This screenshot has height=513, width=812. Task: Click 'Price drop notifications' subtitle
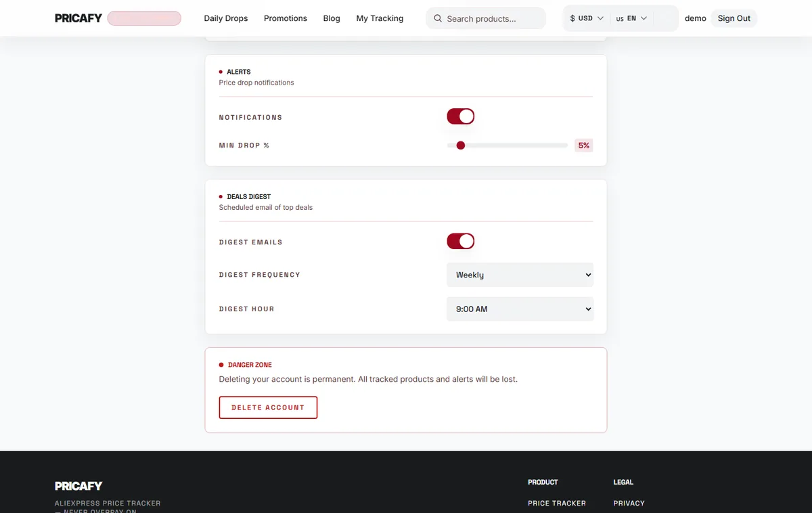coord(256,83)
